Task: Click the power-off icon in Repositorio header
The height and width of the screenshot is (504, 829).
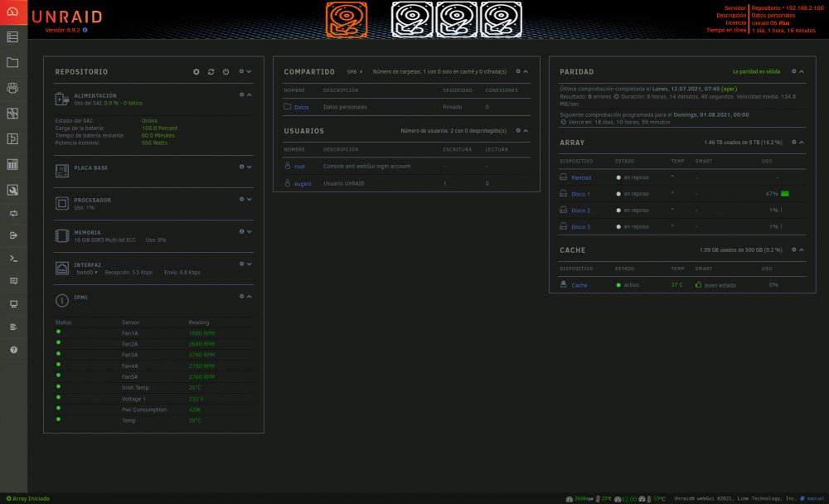Action: pyautogui.click(x=225, y=71)
